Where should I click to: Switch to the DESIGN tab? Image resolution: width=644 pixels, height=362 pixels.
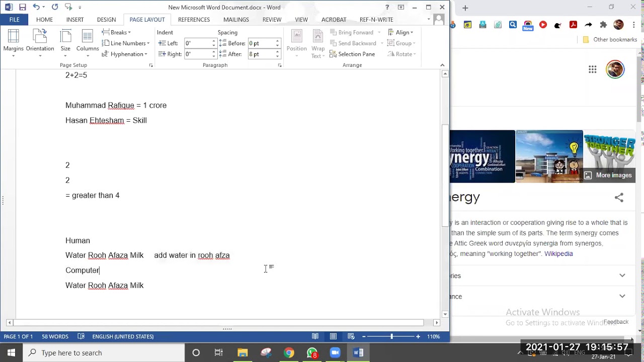pyautogui.click(x=106, y=20)
